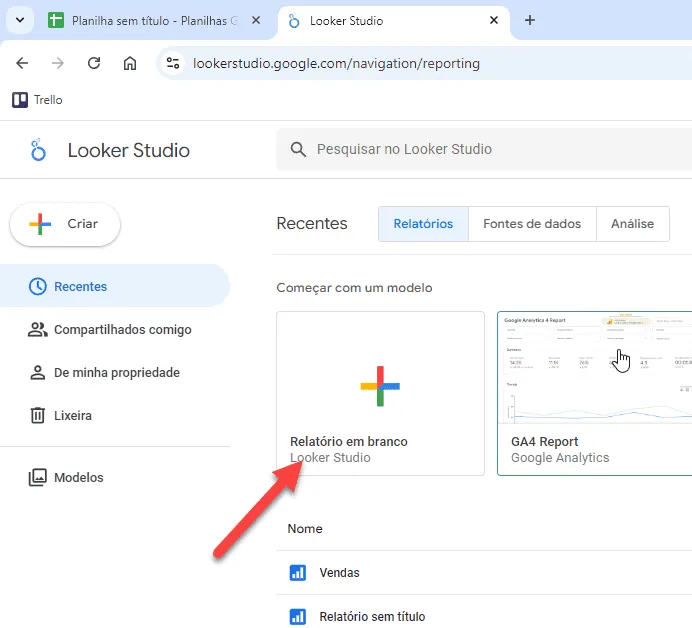This screenshot has height=628, width=692.
Task: Select the Relatórios tab
Action: [423, 224]
